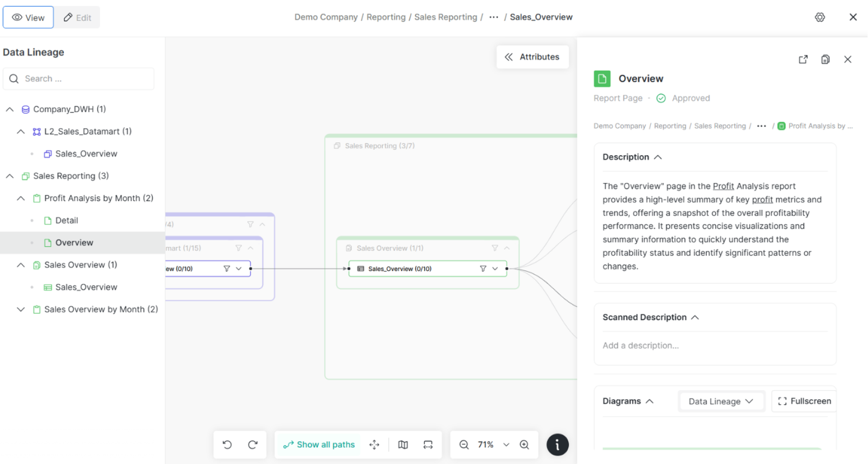Click the zoom in magnifier icon
The height and width of the screenshot is (464, 868).
(525, 444)
